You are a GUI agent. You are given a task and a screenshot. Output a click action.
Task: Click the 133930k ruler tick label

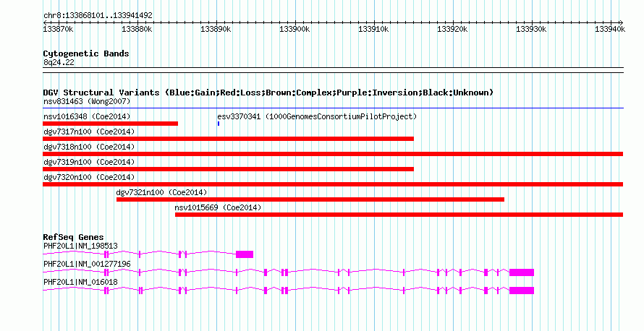(531, 29)
